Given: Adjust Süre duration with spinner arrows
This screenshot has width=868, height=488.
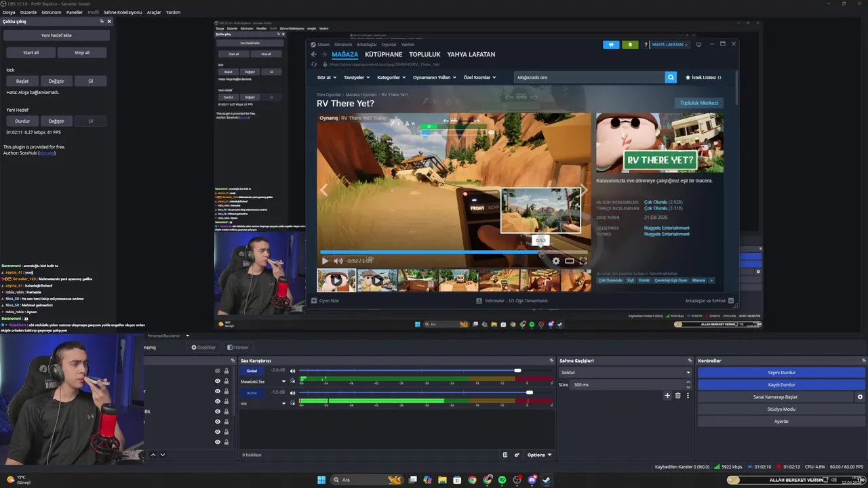Looking at the screenshot, I should click(688, 384).
